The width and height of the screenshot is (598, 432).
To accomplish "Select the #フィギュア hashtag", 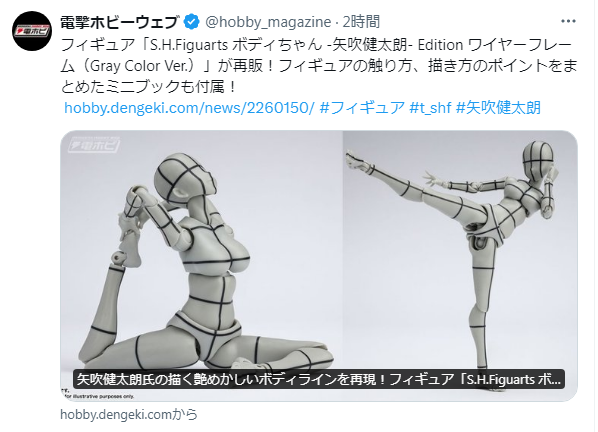I will click(362, 108).
